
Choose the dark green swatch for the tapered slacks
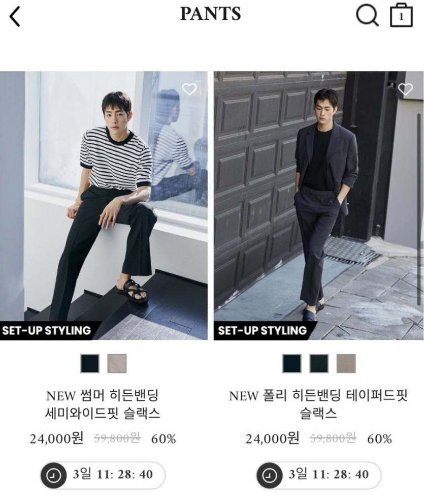coord(319,364)
